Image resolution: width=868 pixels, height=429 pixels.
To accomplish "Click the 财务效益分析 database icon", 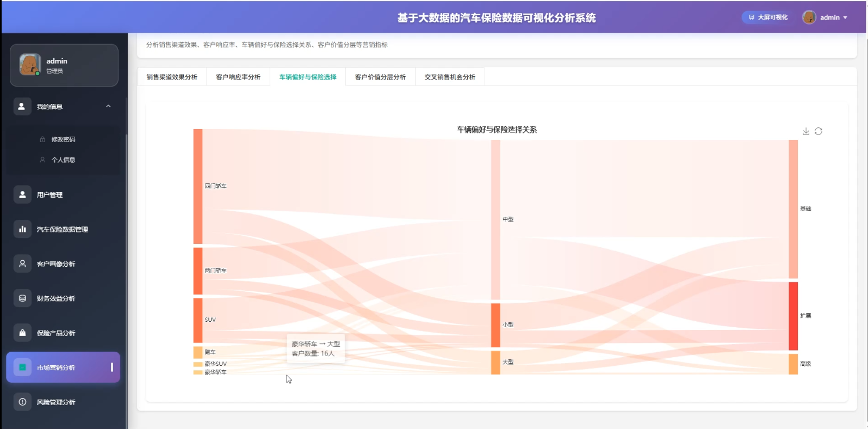I will coord(22,298).
